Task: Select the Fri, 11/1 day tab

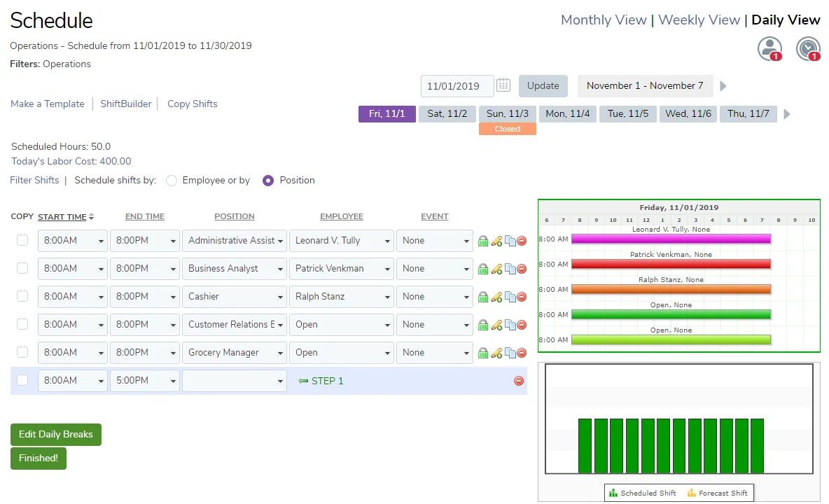Action: click(x=387, y=114)
